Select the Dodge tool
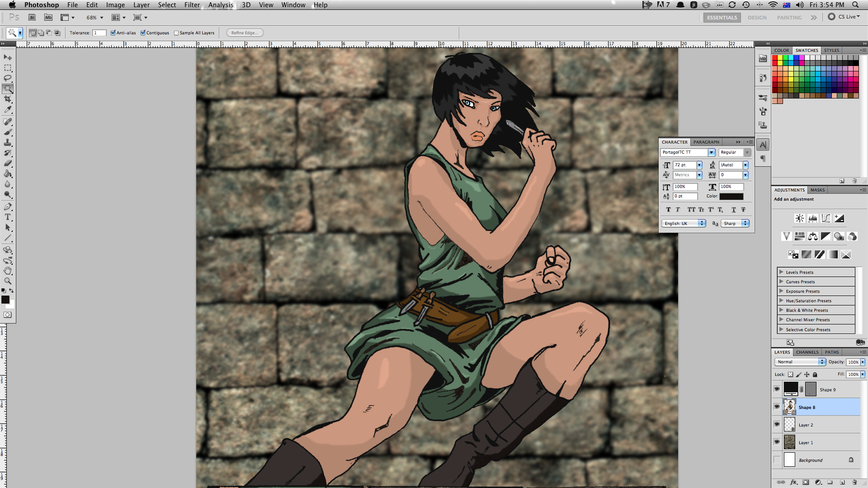 click(8, 195)
